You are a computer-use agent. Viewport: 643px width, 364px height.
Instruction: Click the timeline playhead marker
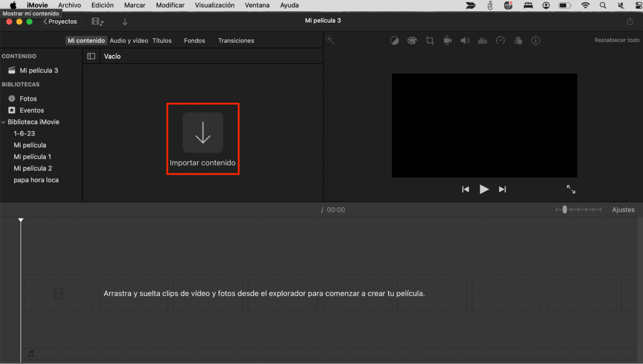pyautogui.click(x=21, y=220)
